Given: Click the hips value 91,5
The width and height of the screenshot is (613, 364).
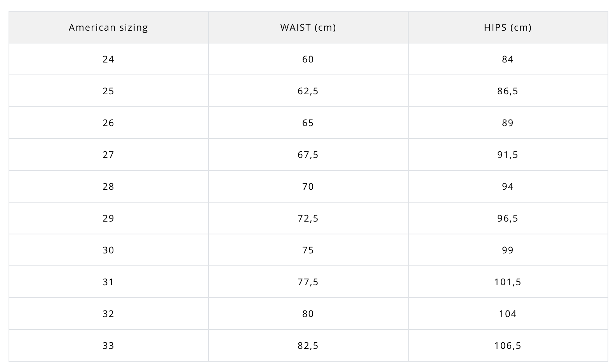Looking at the screenshot, I should click(x=508, y=154).
